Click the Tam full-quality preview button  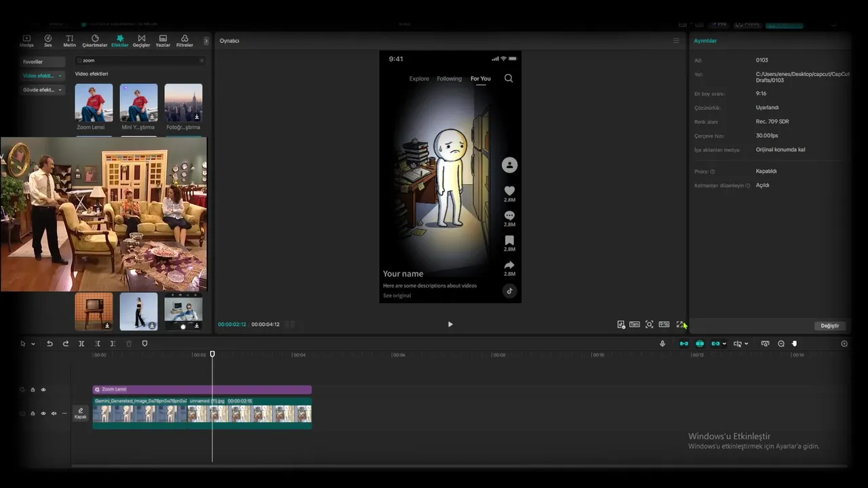pos(635,325)
